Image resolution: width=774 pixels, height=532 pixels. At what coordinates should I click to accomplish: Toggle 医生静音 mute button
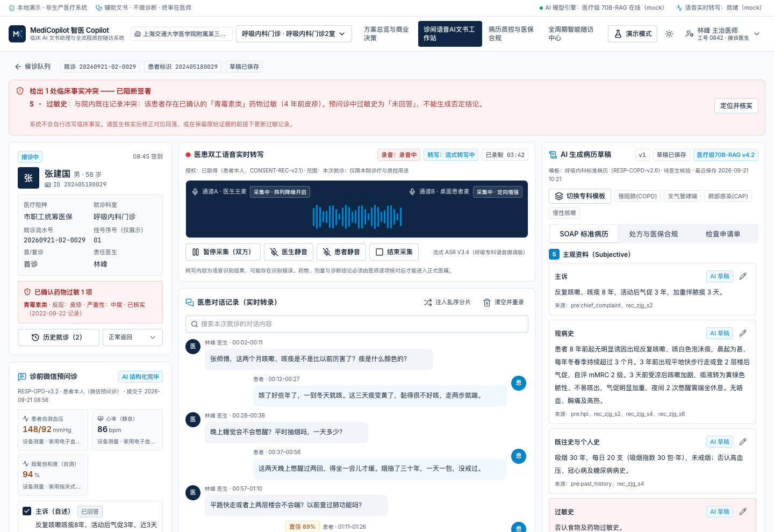coord(289,252)
